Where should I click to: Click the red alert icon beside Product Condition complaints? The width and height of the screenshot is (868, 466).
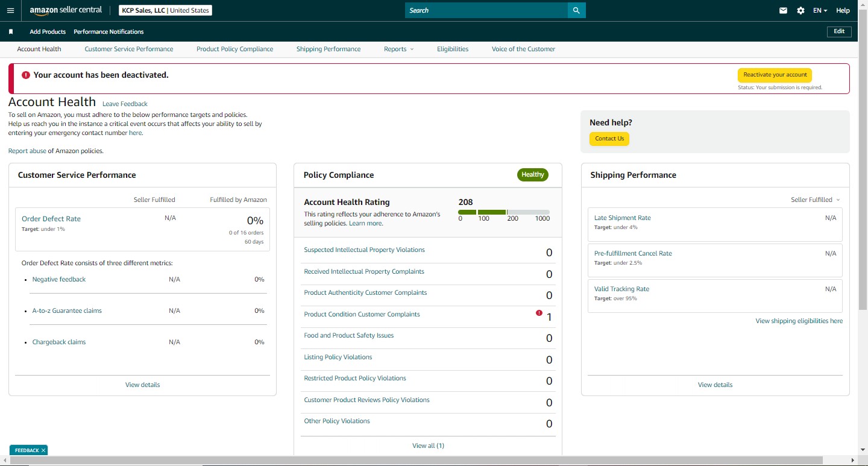[x=539, y=313]
